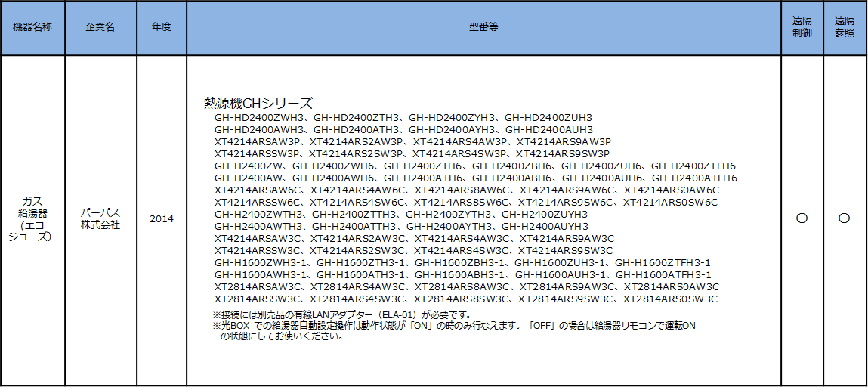Select the パーパス株式会社 company cell
Viewport: 868px width, 387px height.
pyautogui.click(x=100, y=219)
